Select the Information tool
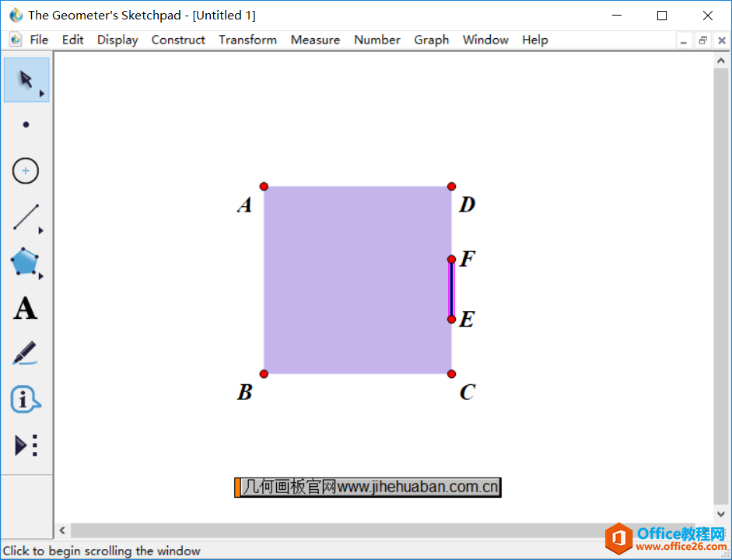The height and width of the screenshot is (560, 732). click(25, 400)
